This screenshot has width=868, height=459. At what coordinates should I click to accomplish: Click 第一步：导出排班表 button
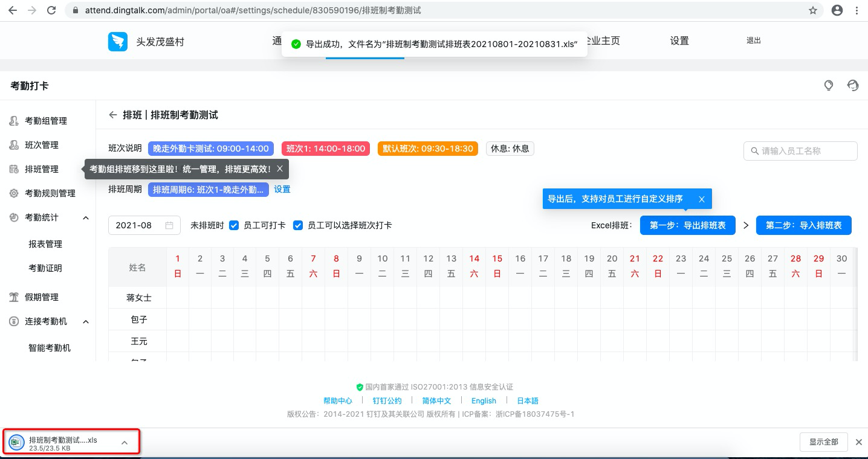687,225
